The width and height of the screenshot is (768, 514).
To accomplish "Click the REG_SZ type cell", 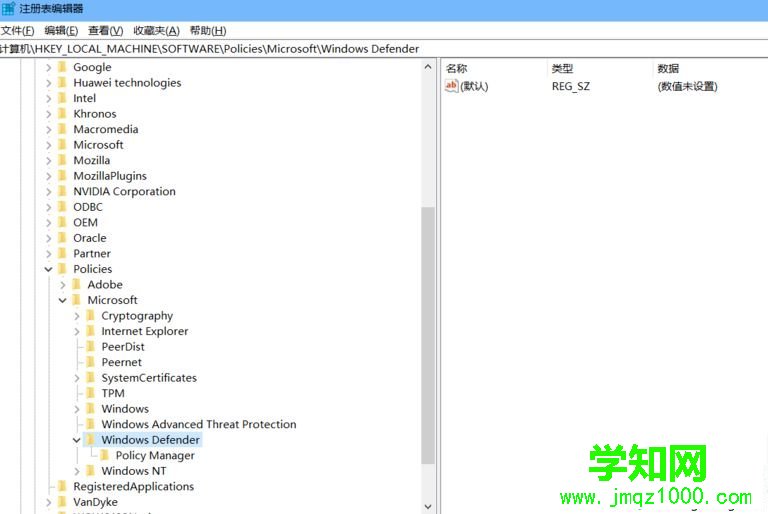I will pos(571,86).
